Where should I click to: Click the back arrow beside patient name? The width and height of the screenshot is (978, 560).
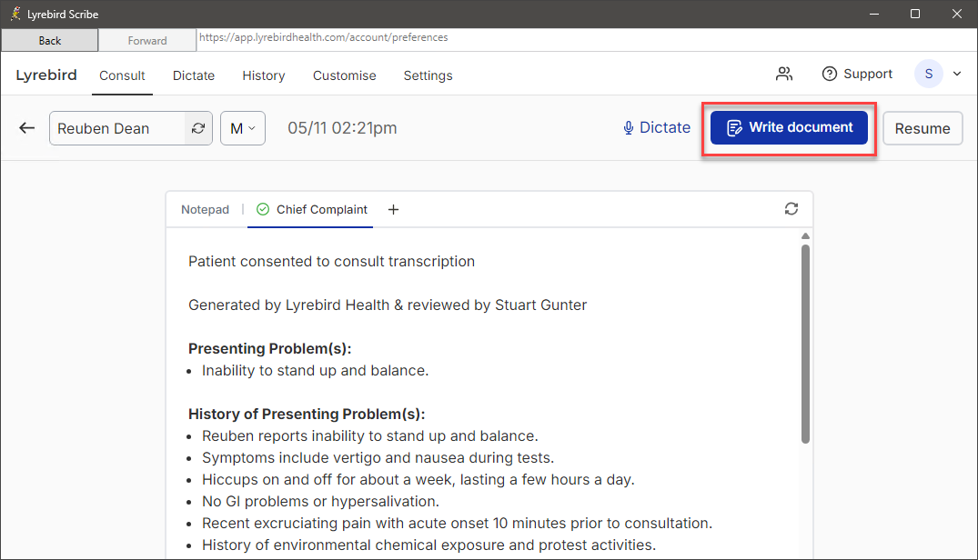[26, 128]
